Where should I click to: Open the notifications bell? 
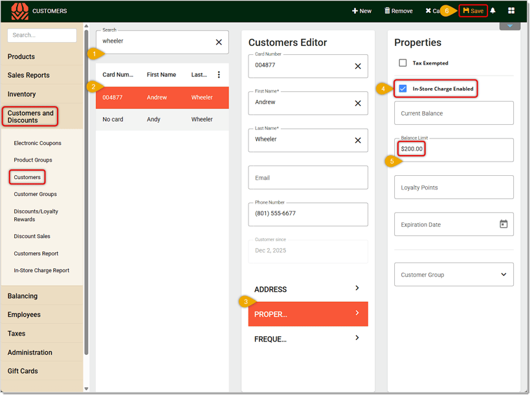[494, 10]
